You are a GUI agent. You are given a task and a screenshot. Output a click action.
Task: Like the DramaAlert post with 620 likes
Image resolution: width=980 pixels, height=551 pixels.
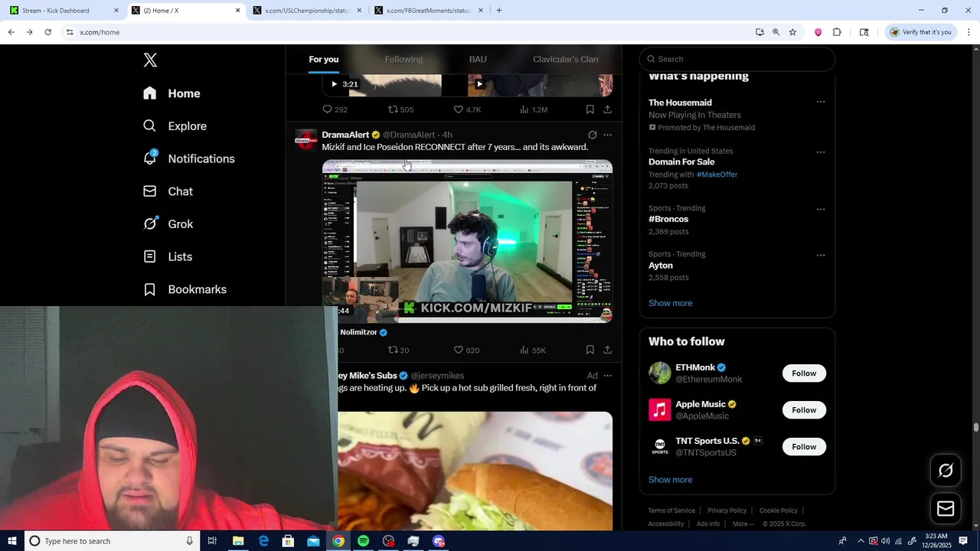466,350
